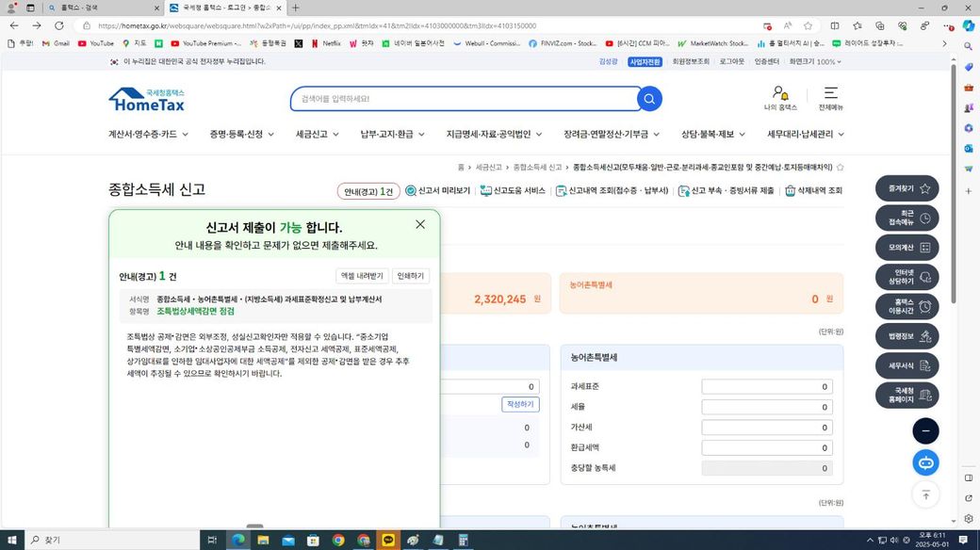980x550 pixels.
Task: Click the scroll-to-top arrow button
Action: click(x=925, y=494)
